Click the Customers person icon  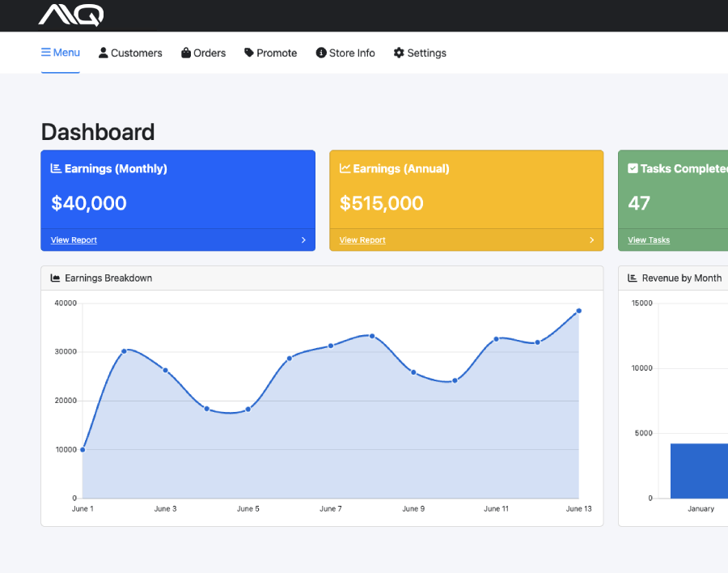[x=104, y=53]
